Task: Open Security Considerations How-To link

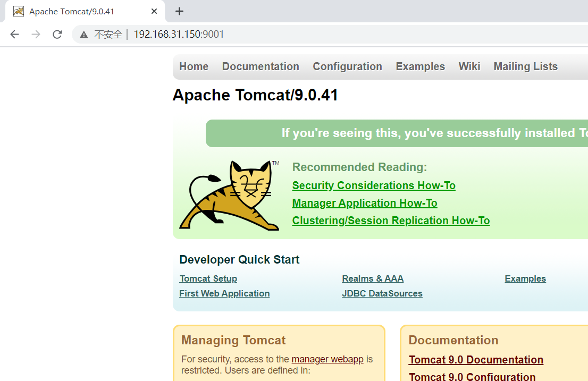Action: (x=374, y=185)
